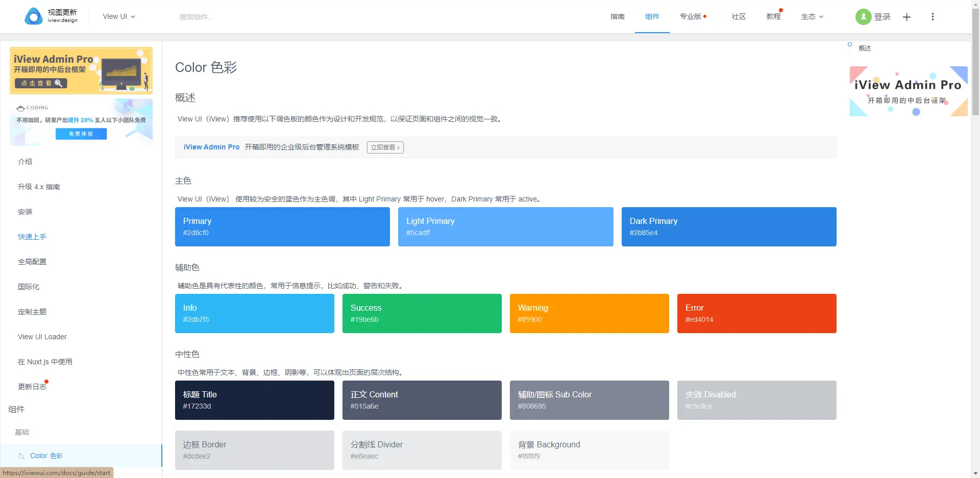Click the 免费体验 button on CODING ad
Viewport: 980px width, 478px height.
click(x=81, y=134)
